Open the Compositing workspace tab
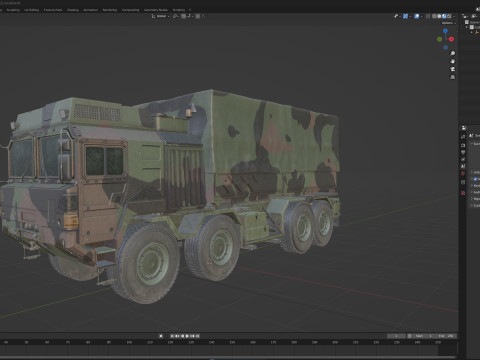Image resolution: width=480 pixels, height=360 pixels. 130,10
